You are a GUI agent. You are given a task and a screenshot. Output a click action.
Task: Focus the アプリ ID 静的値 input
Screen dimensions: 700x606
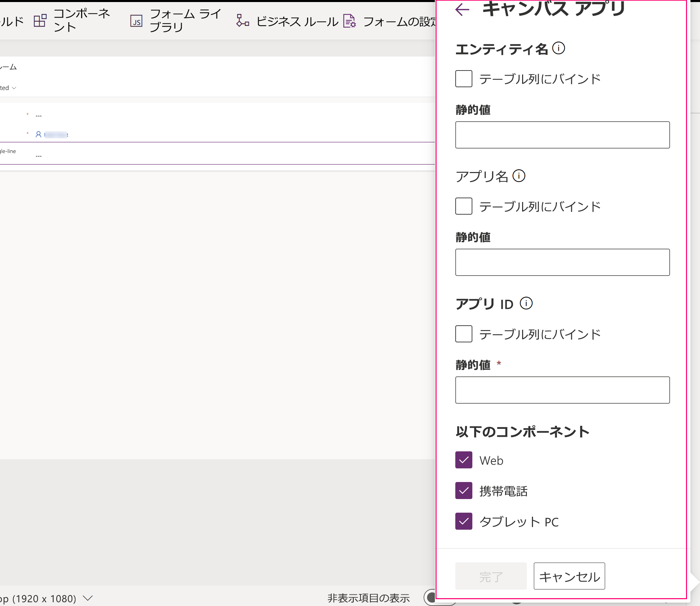(x=563, y=390)
